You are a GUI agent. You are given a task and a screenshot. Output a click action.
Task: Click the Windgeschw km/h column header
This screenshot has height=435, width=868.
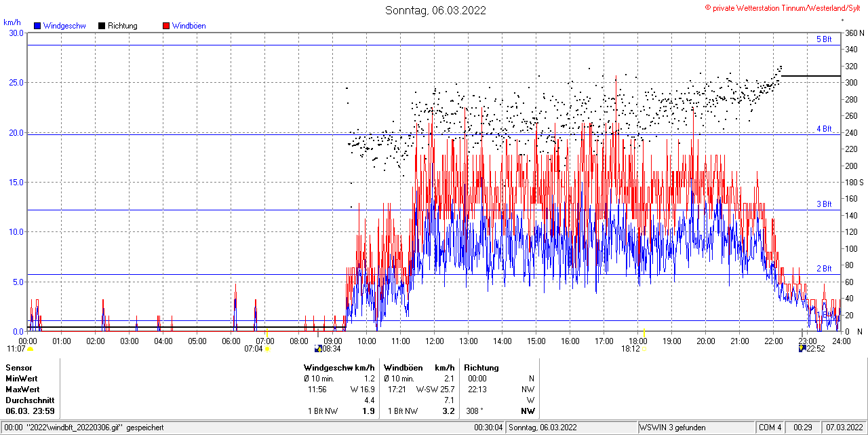click(x=339, y=368)
